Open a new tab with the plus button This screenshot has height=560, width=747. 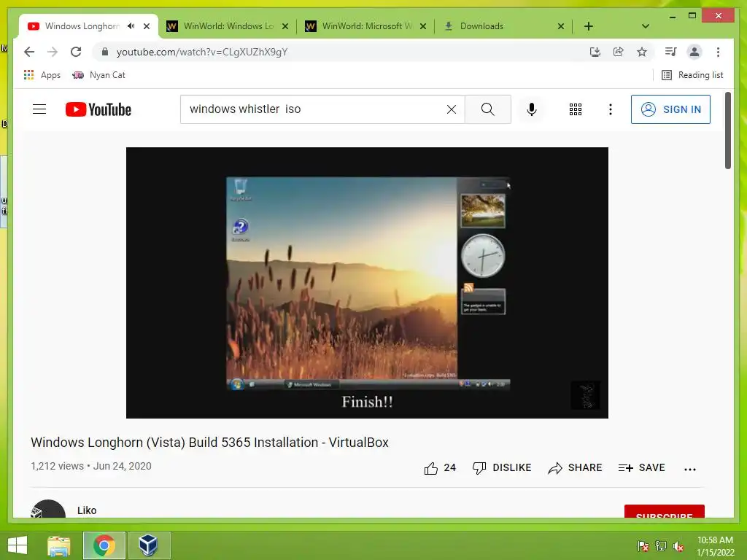click(x=589, y=26)
